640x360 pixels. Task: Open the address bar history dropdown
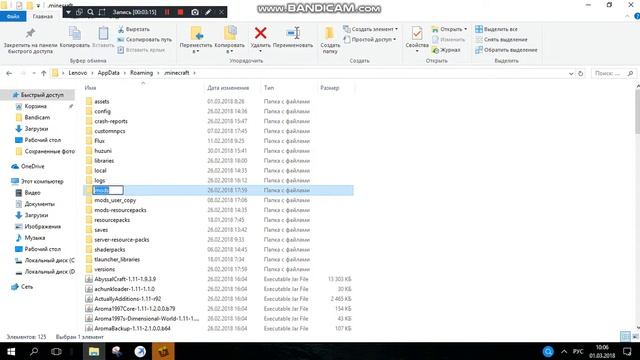571,73
